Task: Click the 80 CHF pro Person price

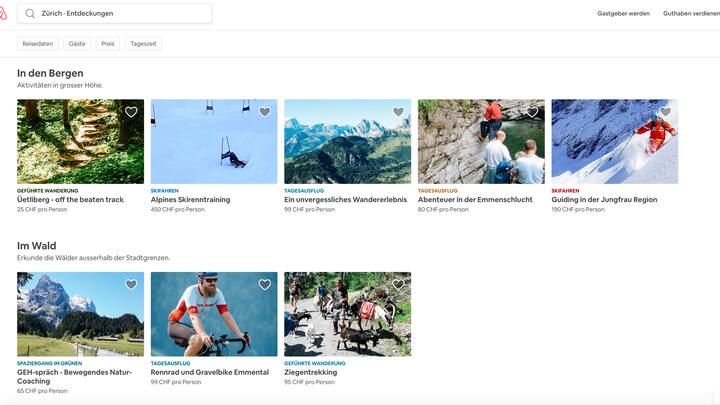Action: (443, 209)
